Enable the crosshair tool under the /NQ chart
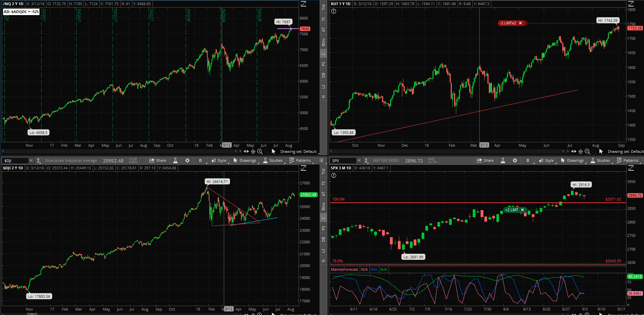This screenshot has width=644, height=315. (253, 151)
